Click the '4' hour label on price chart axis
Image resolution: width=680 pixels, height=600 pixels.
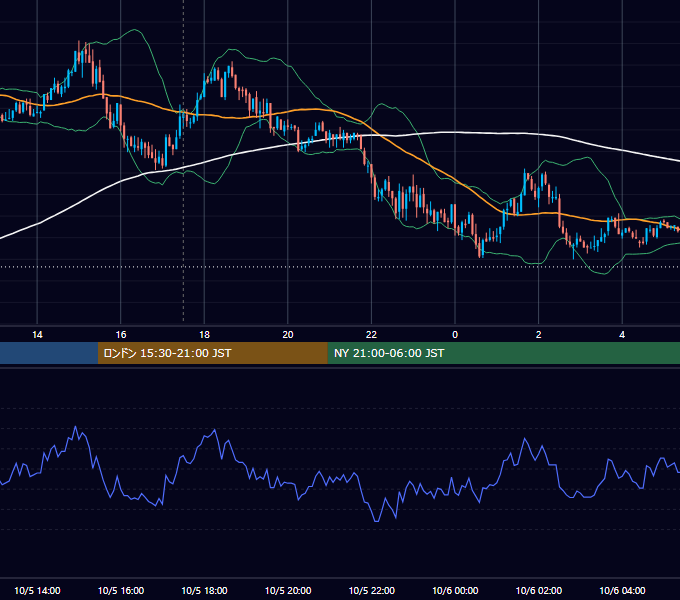[622, 335]
